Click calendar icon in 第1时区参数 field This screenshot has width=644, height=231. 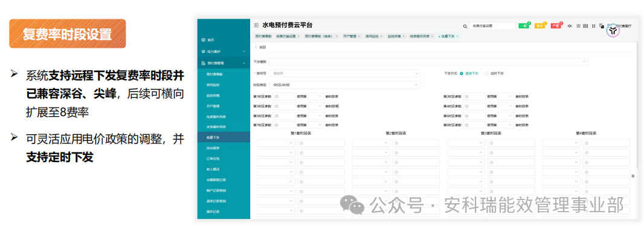tap(277, 97)
